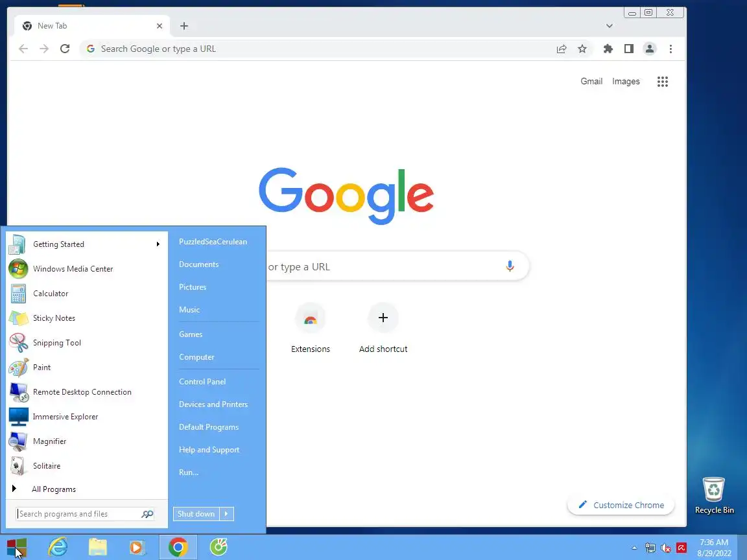
Task: Open the PuzzledSeaCerulean user folder
Action: [x=213, y=241]
